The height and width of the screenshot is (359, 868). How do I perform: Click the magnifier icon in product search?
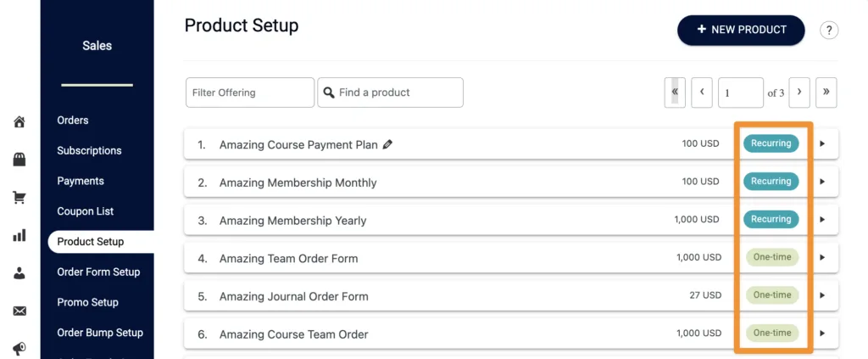329,93
